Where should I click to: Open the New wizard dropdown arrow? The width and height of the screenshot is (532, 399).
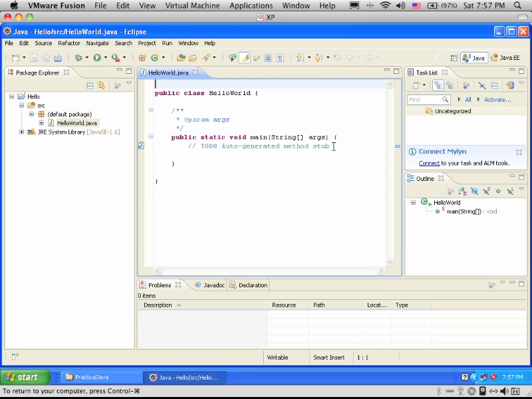click(x=24, y=58)
